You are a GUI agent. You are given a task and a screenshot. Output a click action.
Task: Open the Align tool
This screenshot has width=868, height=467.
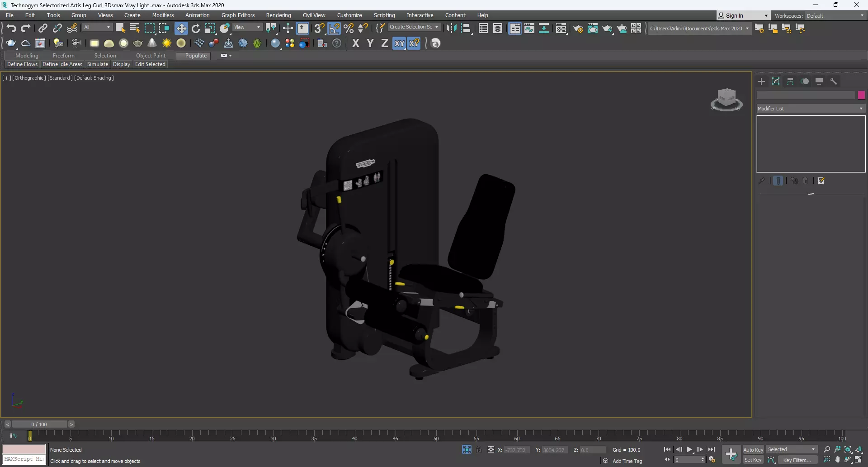pos(466,28)
